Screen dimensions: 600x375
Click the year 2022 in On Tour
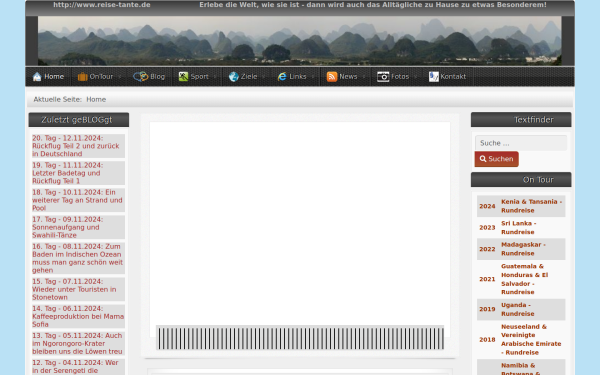tap(487, 249)
